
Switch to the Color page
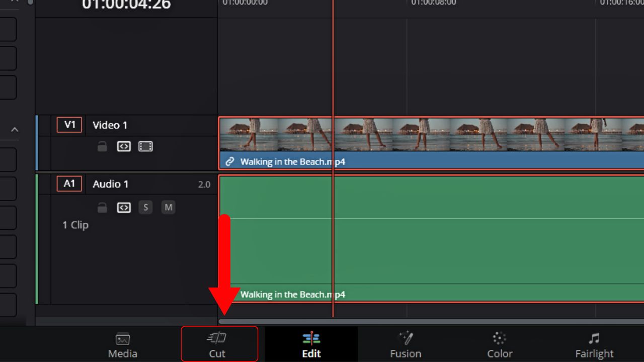500,344
